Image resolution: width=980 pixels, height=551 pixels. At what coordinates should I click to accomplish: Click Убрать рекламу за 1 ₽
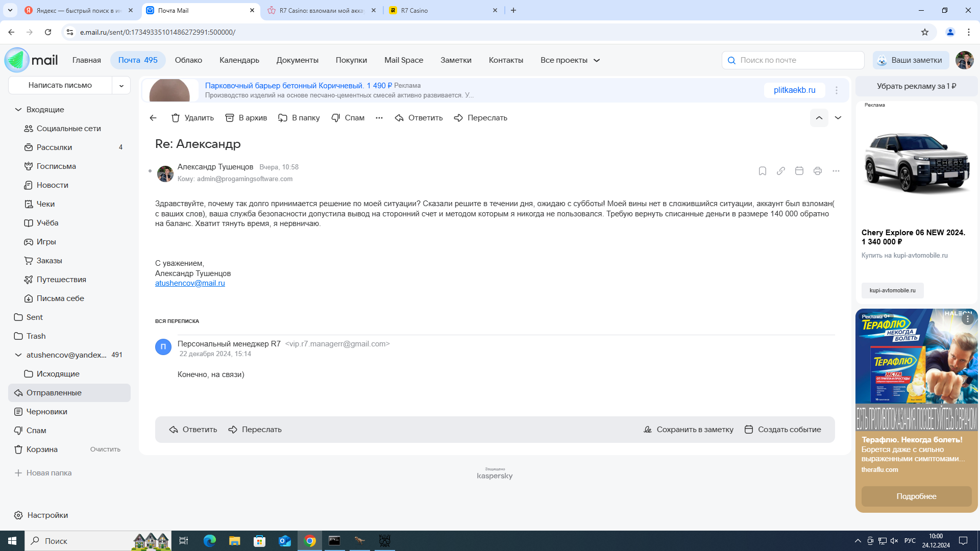point(917,86)
